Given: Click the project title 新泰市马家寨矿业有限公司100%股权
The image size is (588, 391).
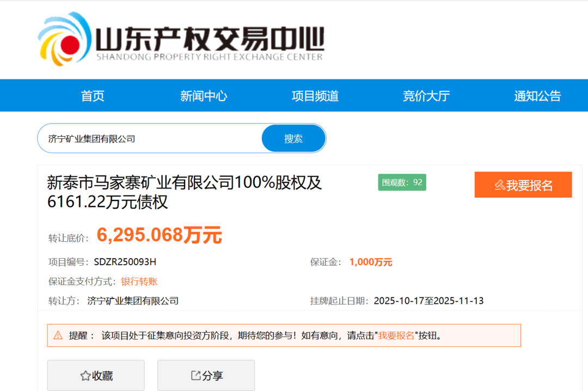Looking at the screenshot, I should tap(185, 183).
